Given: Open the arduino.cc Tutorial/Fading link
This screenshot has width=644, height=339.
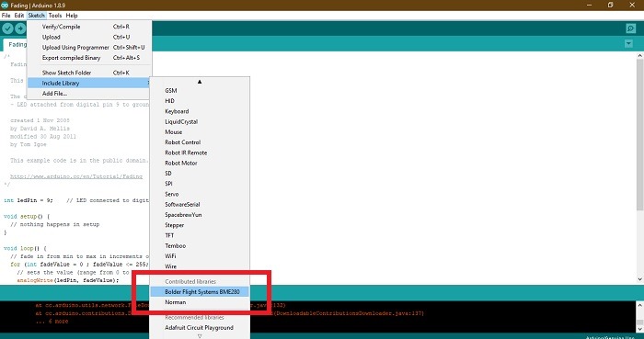Looking at the screenshot, I should point(76,176).
